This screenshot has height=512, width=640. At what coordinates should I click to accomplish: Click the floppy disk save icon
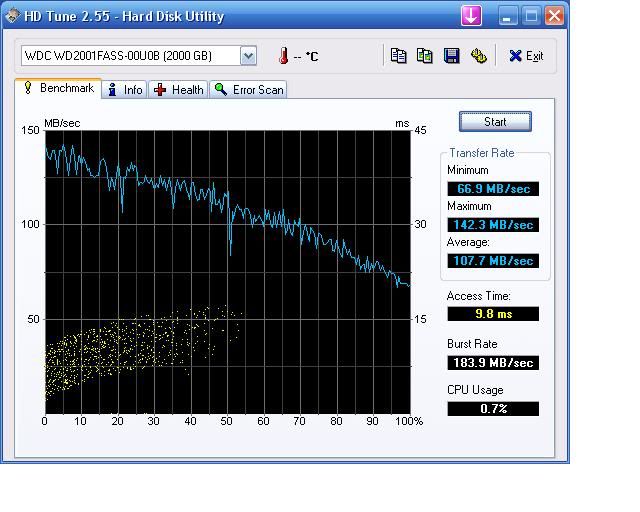tap(451, 56)
